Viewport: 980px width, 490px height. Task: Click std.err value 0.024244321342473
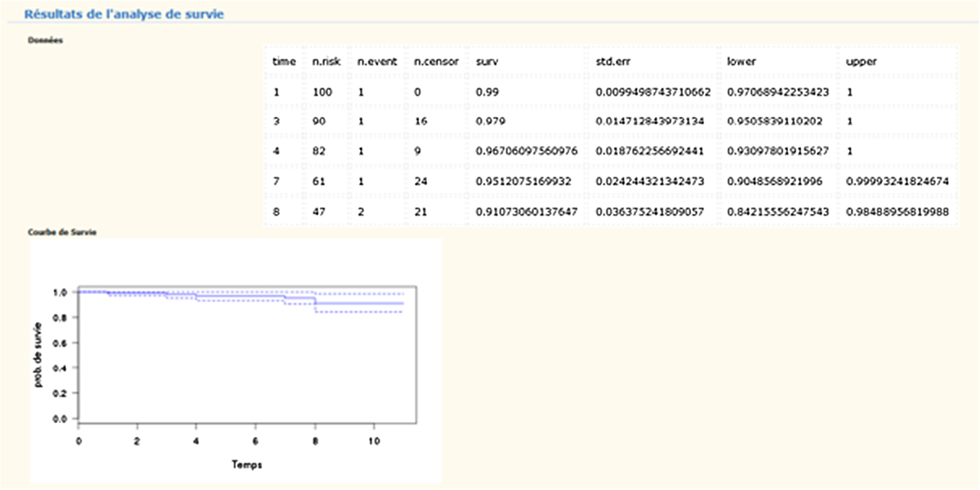pyautogui.click(x=651, y=180)
